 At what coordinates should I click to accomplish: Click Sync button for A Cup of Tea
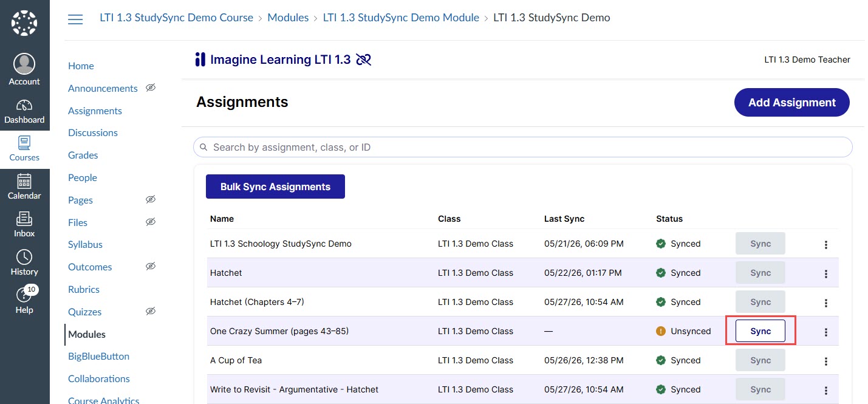pos(760,360)
